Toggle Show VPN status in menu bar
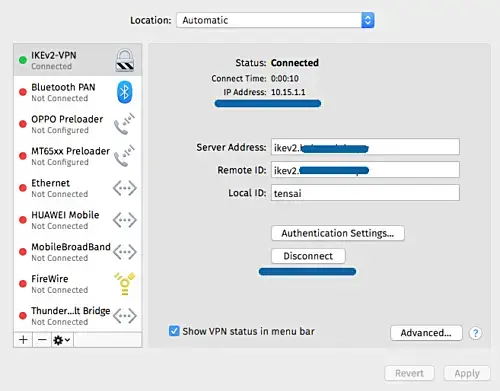Image resolution: width=500 pixels, height=391 pixels. point(174,331)
